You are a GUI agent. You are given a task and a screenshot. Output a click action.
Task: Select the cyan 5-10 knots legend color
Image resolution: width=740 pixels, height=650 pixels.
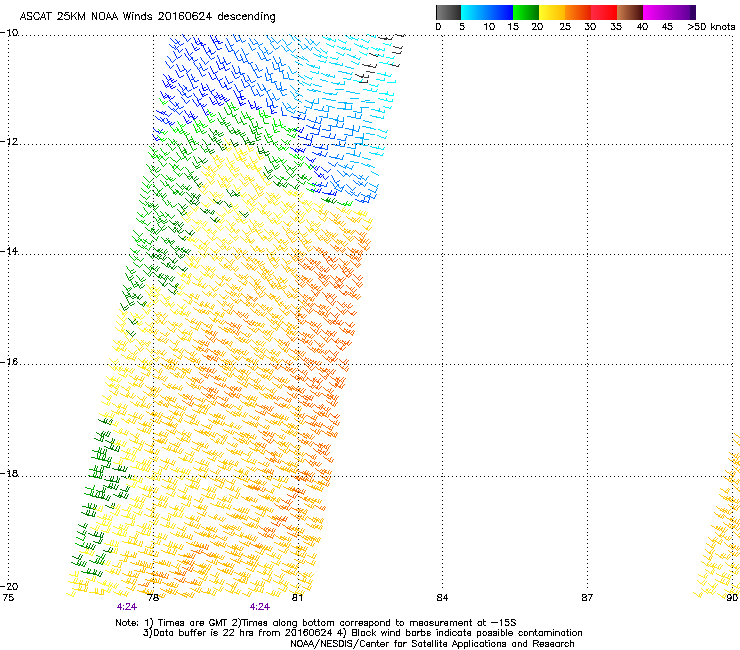click(474, 12)
